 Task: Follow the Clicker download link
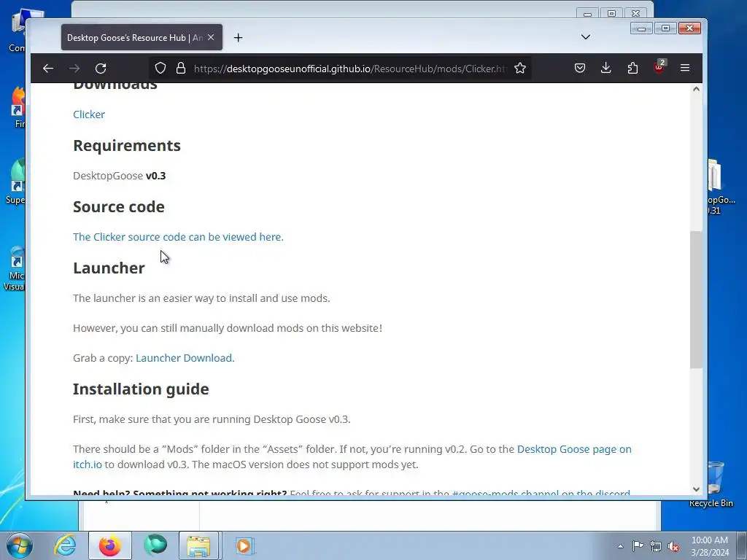tap(89, 114)
